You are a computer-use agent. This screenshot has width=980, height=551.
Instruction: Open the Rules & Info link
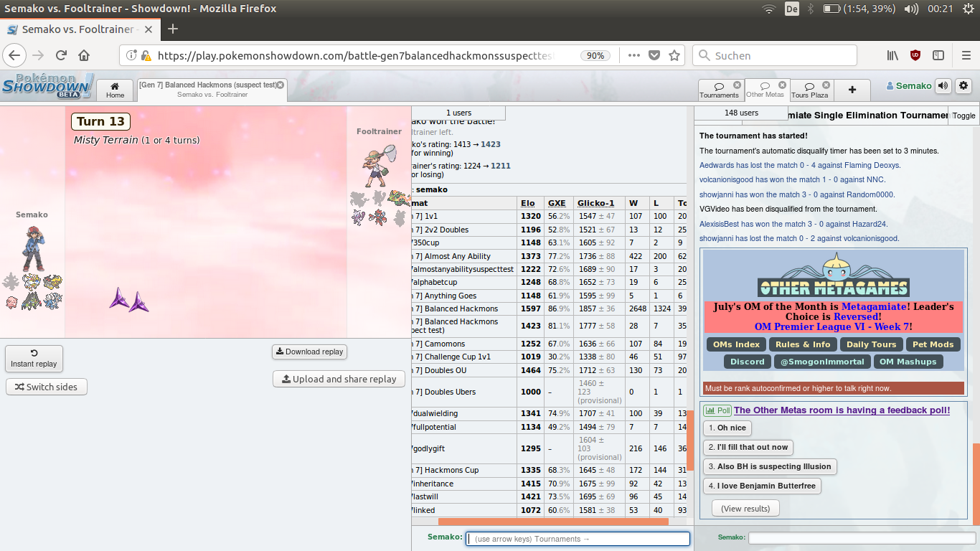point(803,344)
